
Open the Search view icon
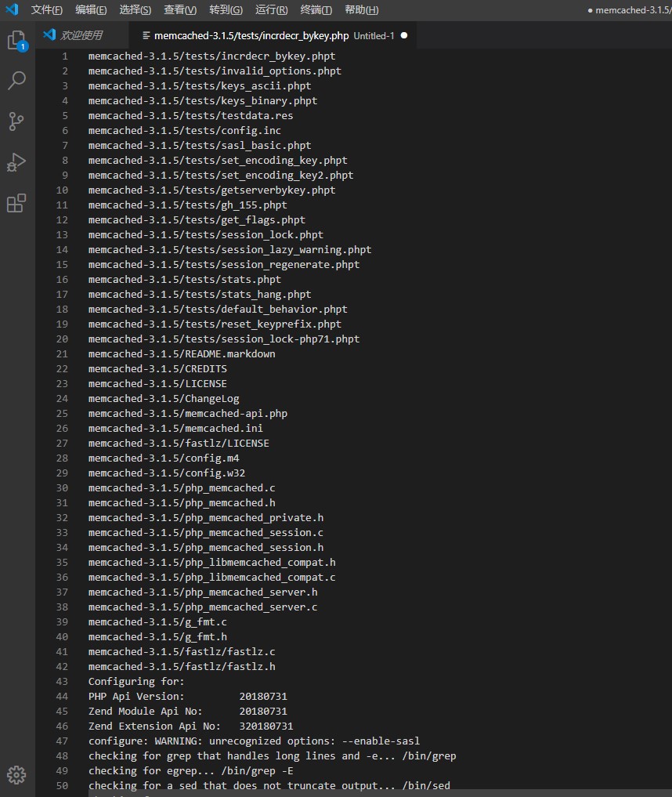pos(16,80)
